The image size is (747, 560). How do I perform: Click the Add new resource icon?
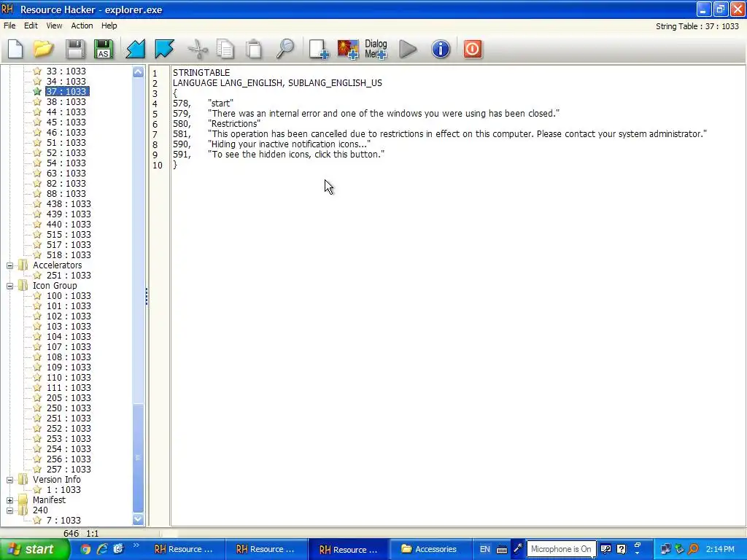[x=318, y=49]
